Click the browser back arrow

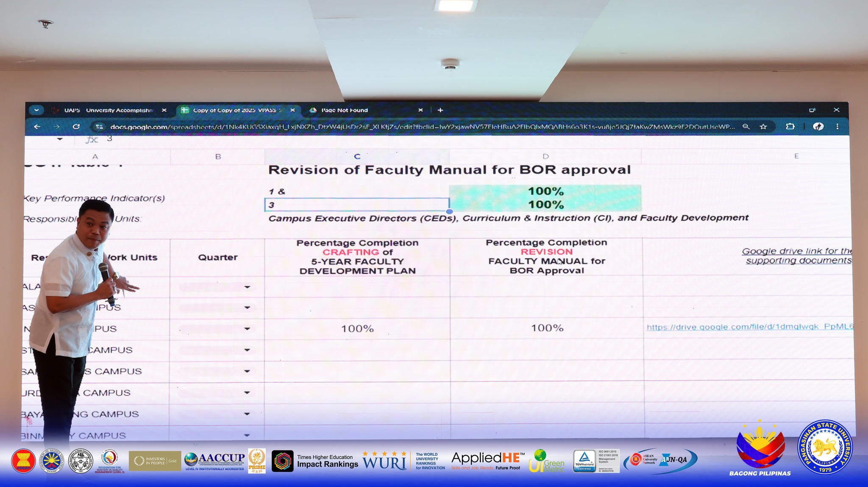37,127
